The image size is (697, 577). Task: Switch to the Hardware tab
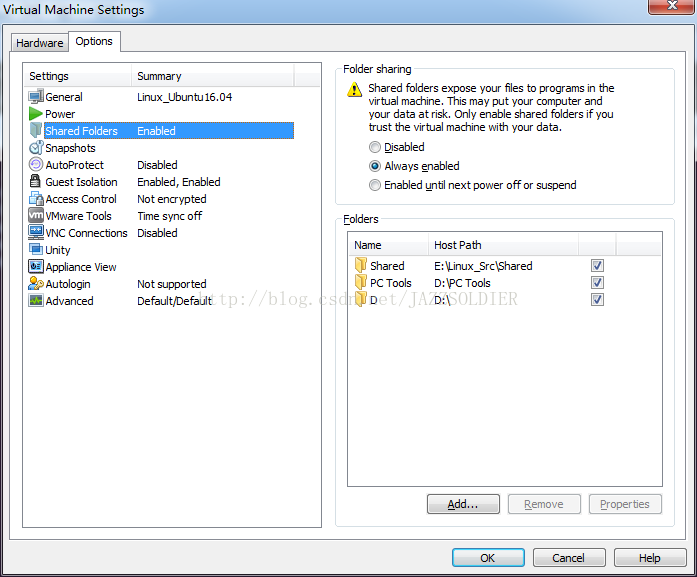[x=40, y=43]
